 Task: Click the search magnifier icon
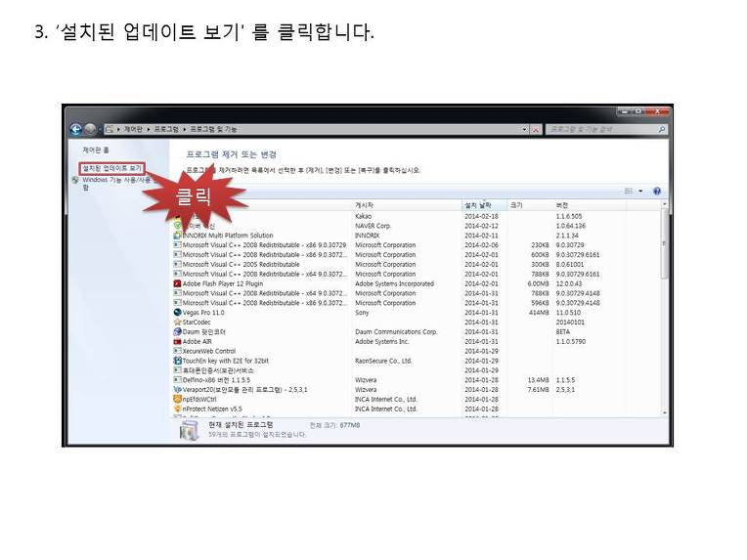click(662, 129)
